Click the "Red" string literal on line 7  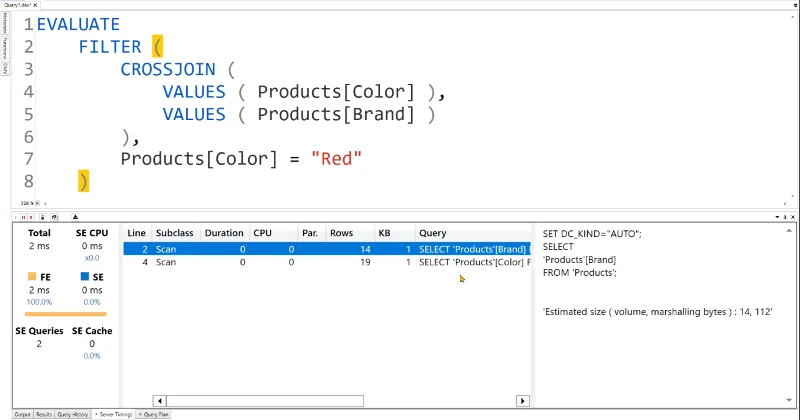coord(336,159)
